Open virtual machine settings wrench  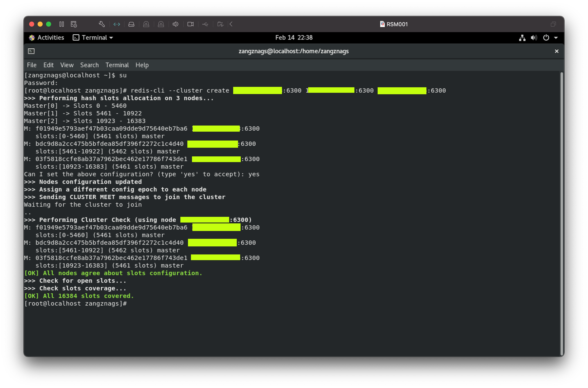coord(102,24)
